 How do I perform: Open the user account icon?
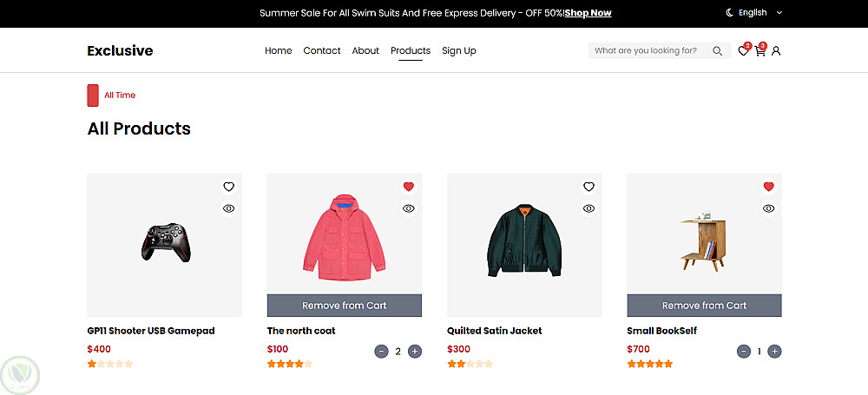click(776, 51)
